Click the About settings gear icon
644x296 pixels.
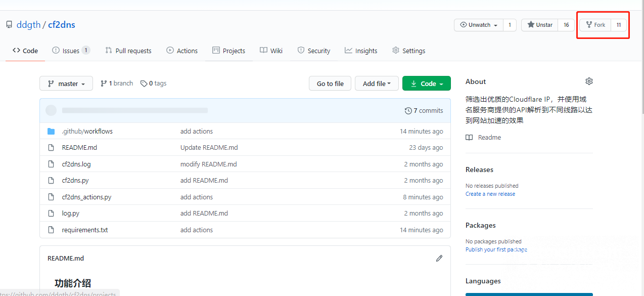click(589, 81)
